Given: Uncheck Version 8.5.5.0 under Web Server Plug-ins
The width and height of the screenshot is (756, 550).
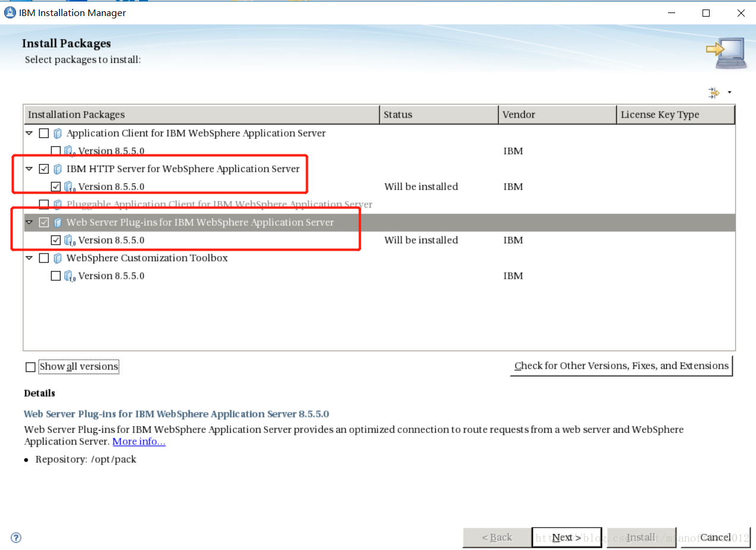Looking at the screenshot, I should 55,240.
